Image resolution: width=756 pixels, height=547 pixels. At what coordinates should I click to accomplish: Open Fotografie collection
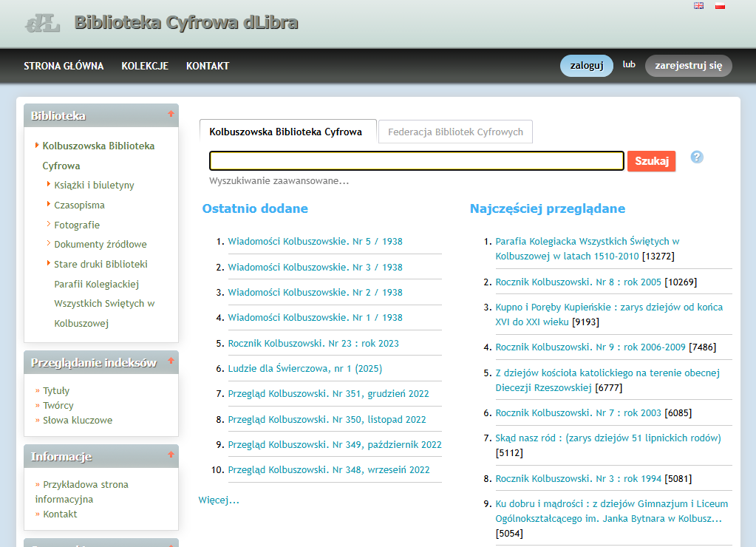click(77, 225)
